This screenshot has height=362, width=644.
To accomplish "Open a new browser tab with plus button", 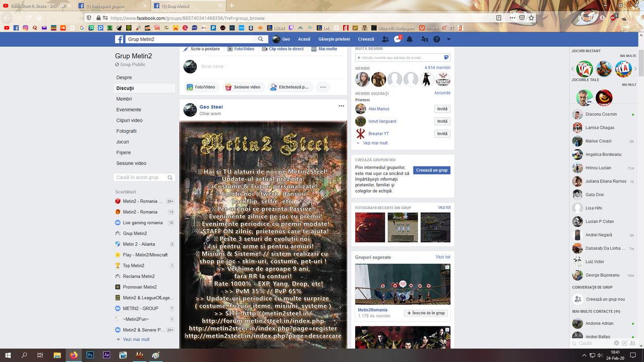I will 231,6.
